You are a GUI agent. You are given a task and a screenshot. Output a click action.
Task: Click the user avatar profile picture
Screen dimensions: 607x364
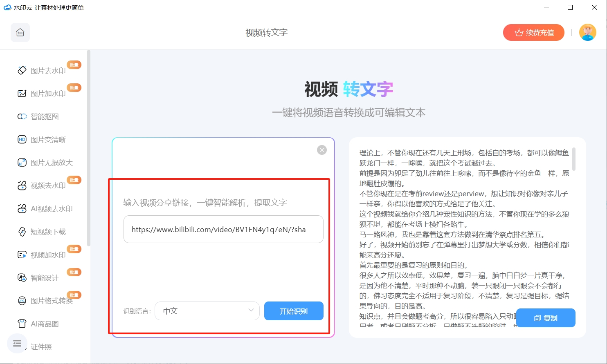point(587,33)
